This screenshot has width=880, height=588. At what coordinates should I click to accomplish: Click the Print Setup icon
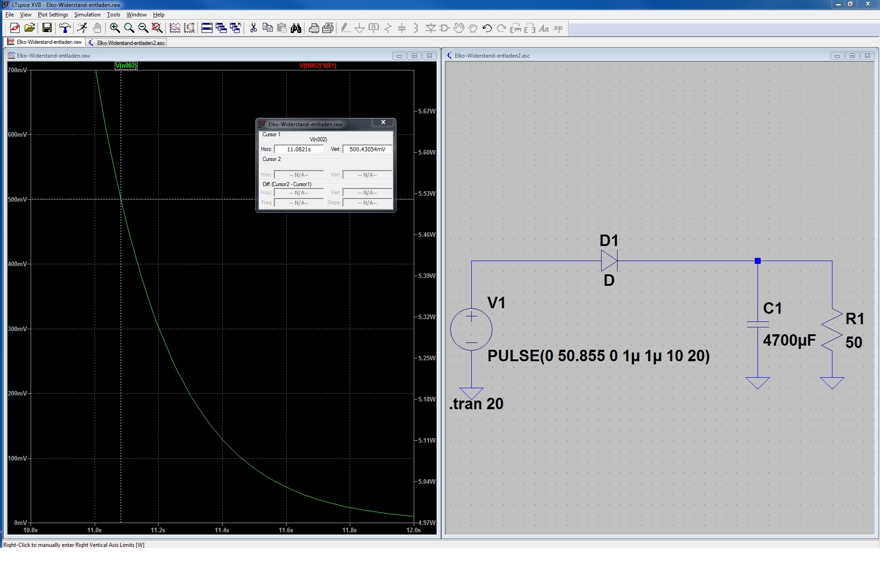pos(314,28)
